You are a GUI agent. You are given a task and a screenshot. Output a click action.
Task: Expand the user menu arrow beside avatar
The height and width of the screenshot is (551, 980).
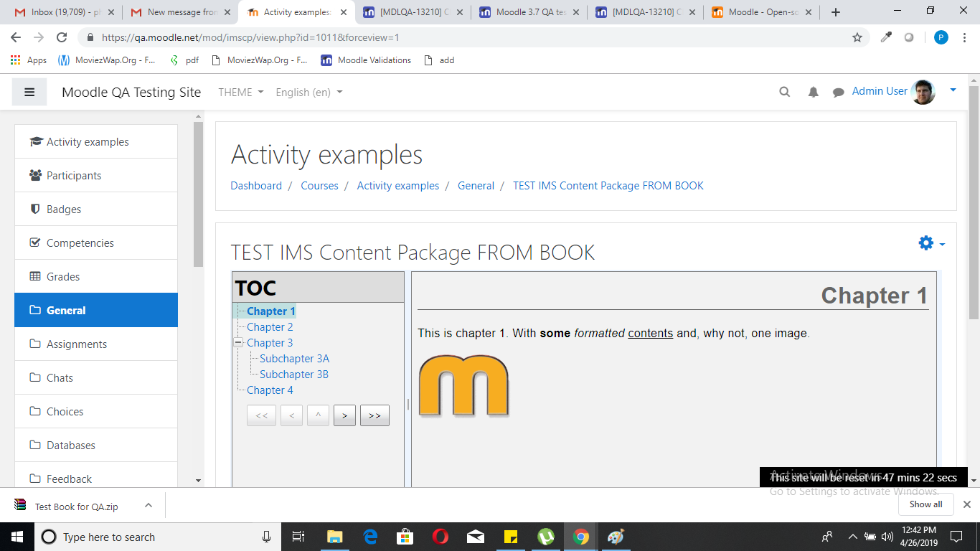953,90
